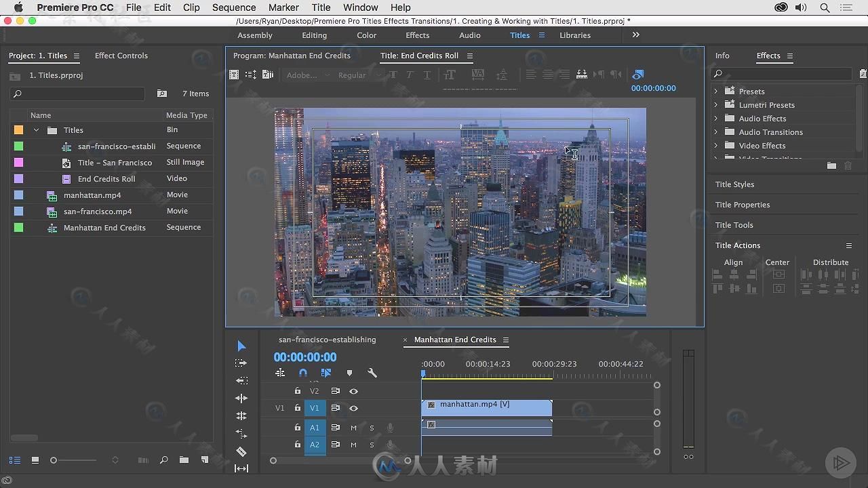Select the manhattan.mp4 [V] clip in timeline
Image resolution: width=868 pixels, height=488 pixels.
coord(486,407)
